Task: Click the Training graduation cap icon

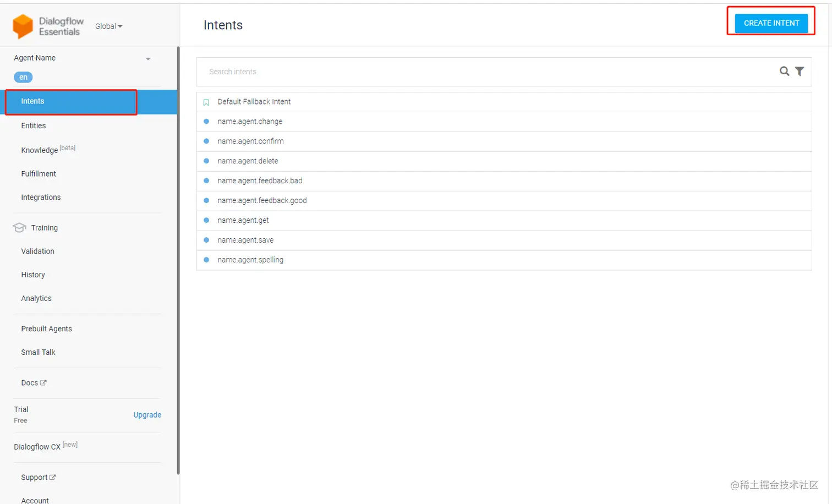Action: [19, 227]
